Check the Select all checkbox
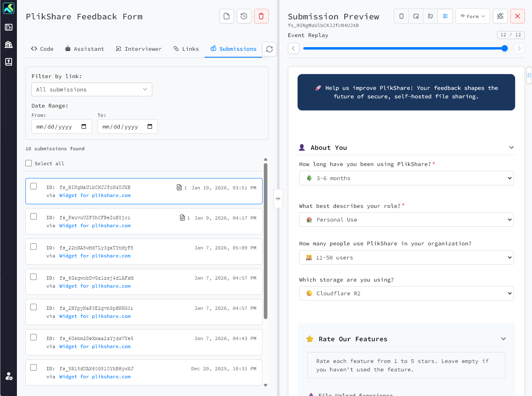 tap(29, 163)
